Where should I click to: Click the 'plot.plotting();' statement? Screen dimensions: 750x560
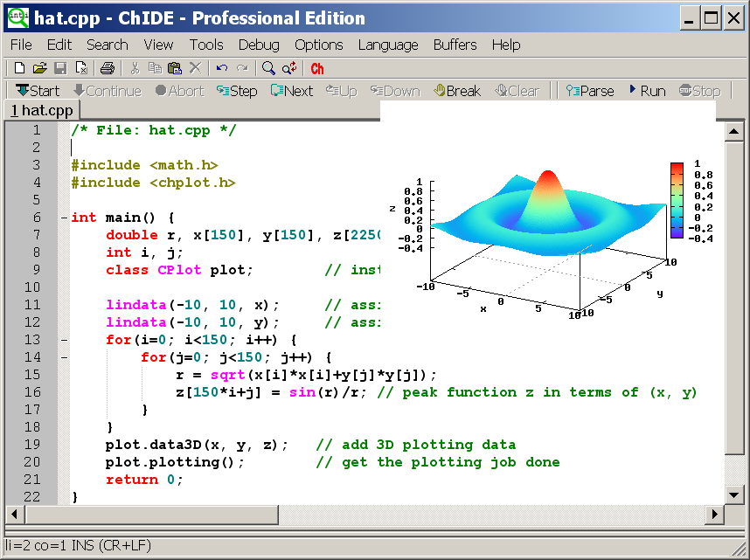coord(175,462)
